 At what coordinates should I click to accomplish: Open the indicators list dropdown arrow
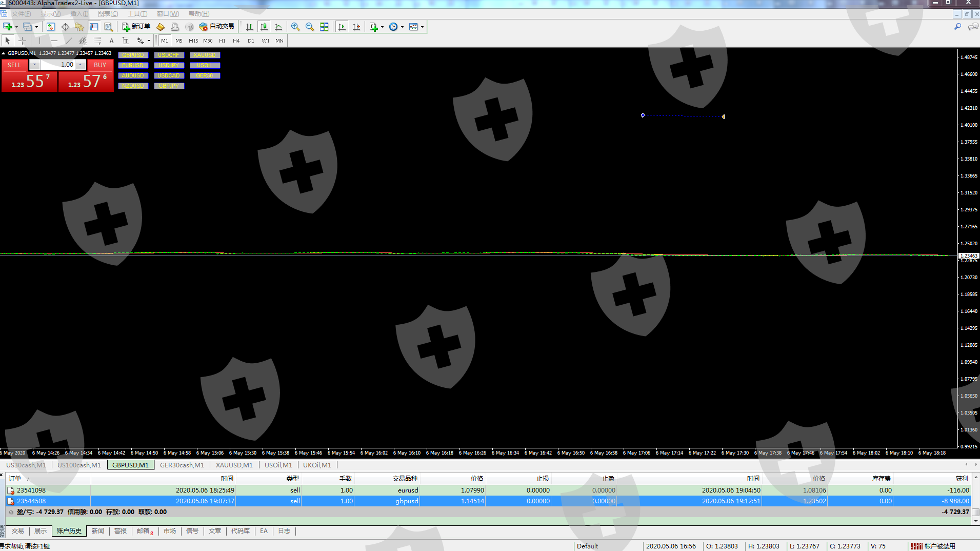(382, 27)
